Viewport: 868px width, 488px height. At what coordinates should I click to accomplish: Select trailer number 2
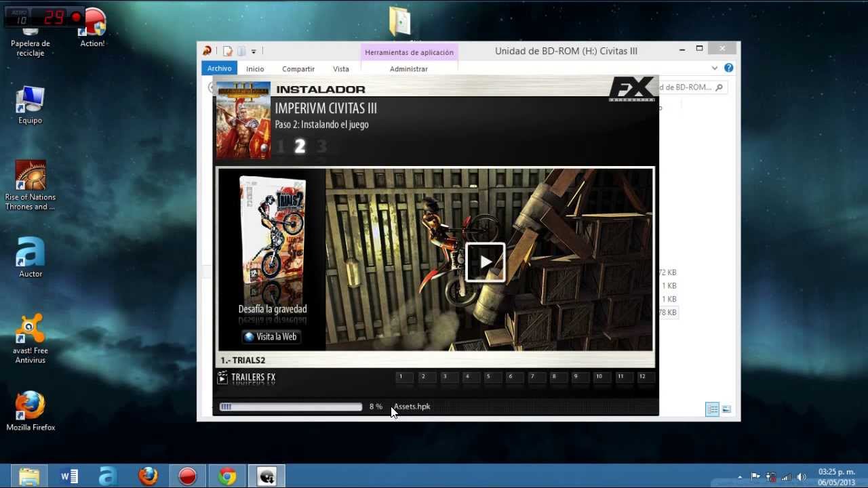click(426, 378)
